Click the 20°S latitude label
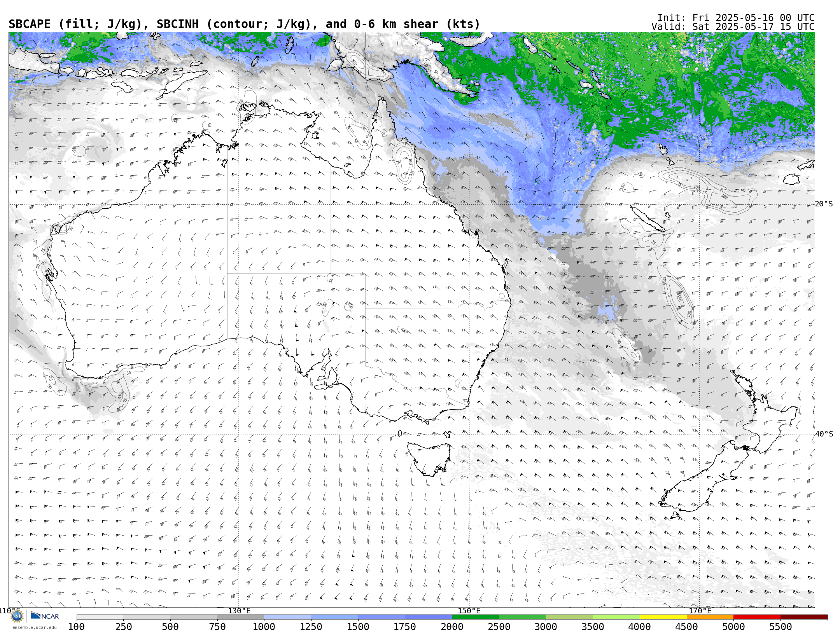The width and height of the screenshot is (840, 632). point(824,204)
